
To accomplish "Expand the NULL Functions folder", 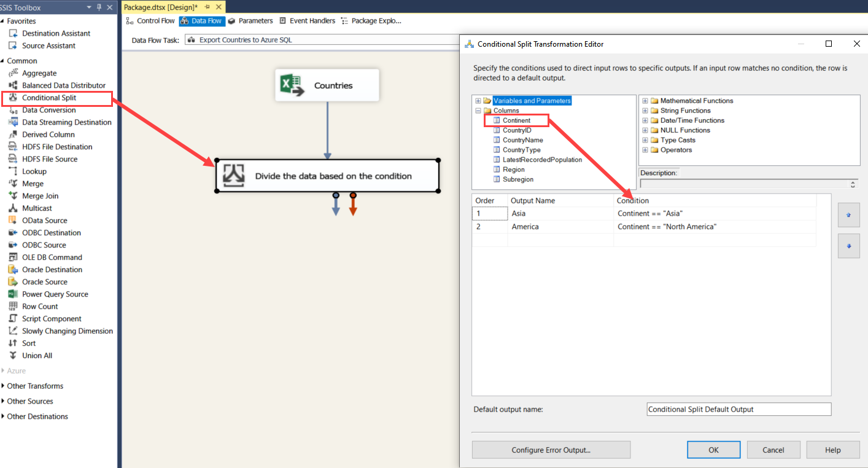I will 645,130.
